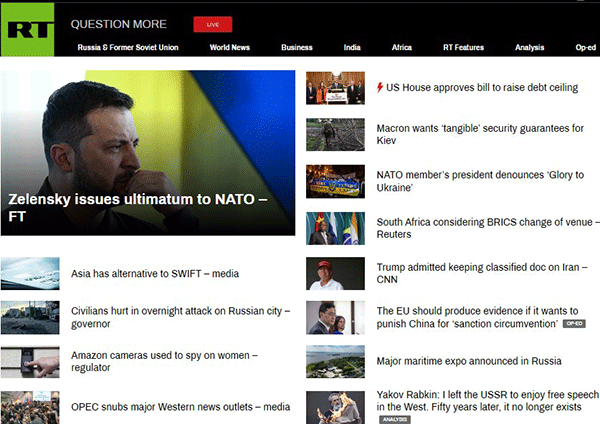
Task: Click the EU China op-ed thumbnail
Action: 335,318
